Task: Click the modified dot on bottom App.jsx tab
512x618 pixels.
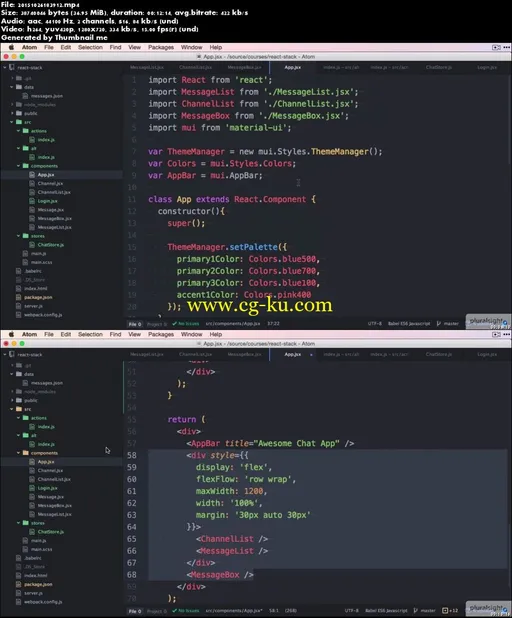Action: click(x=311, y=355)
